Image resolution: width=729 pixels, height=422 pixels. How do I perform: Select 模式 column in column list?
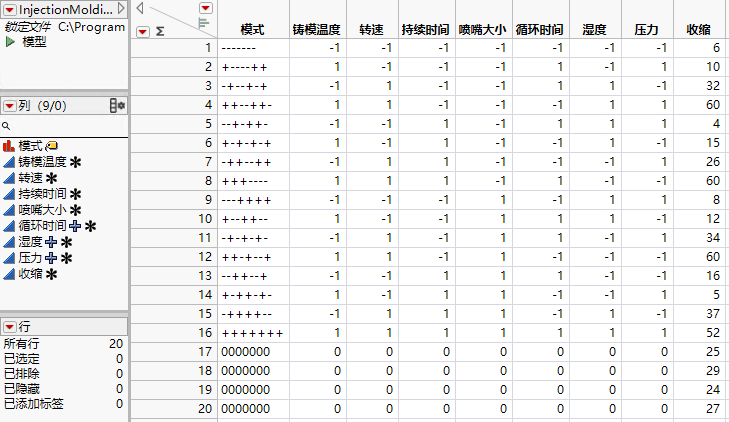click(30, 146)
